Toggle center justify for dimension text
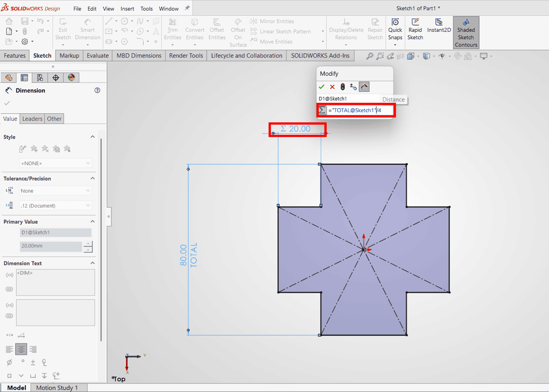Viewport: 549px width, 392px height. pyautogui.click(x=21, y=349)
